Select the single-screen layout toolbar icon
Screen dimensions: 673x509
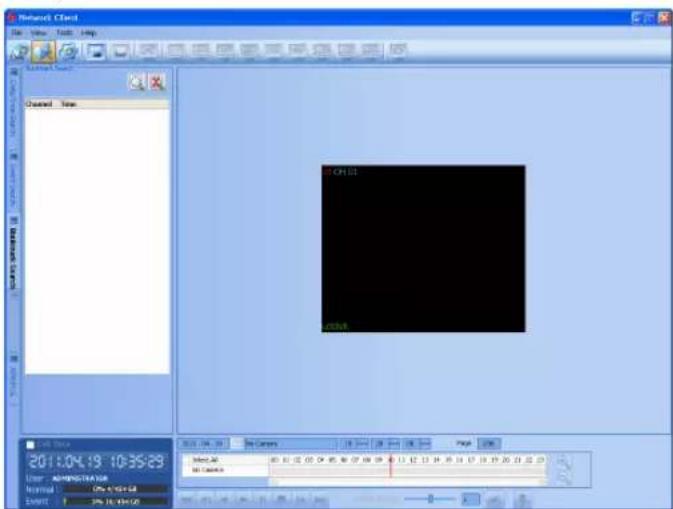tap(96, 52)
